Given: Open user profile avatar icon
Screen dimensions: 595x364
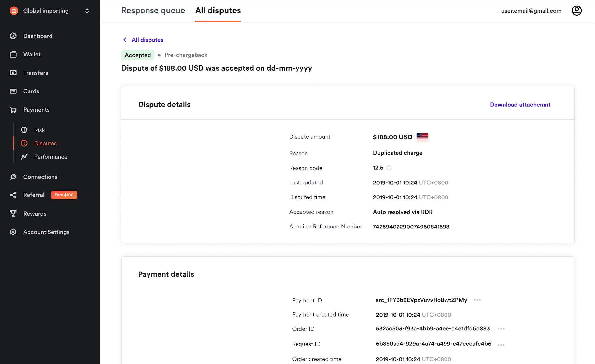Looking at the screenshot, I should [576, 11].
